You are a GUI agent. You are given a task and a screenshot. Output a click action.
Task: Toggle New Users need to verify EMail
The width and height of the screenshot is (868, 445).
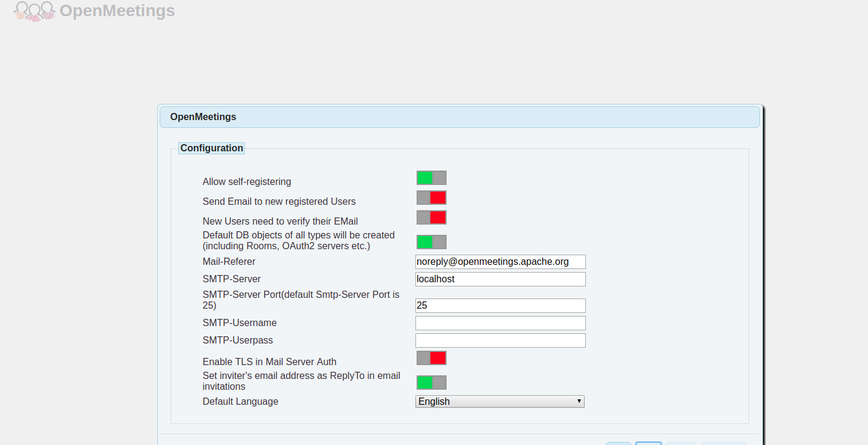click(432, 217)
